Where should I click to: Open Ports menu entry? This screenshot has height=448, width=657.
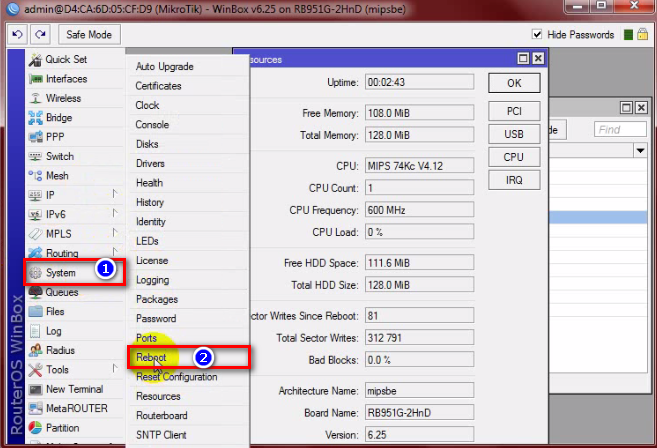(146, 338)
